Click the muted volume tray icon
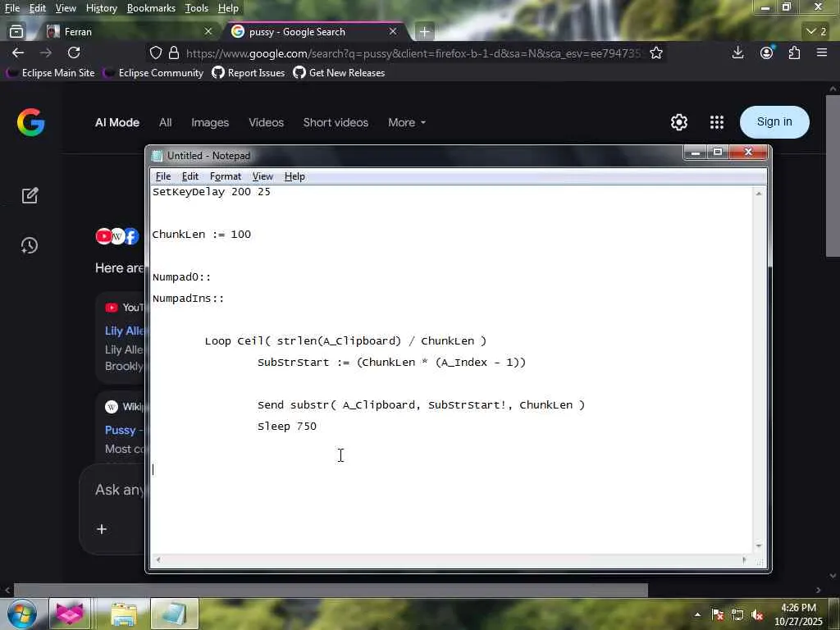 [757, 614]
